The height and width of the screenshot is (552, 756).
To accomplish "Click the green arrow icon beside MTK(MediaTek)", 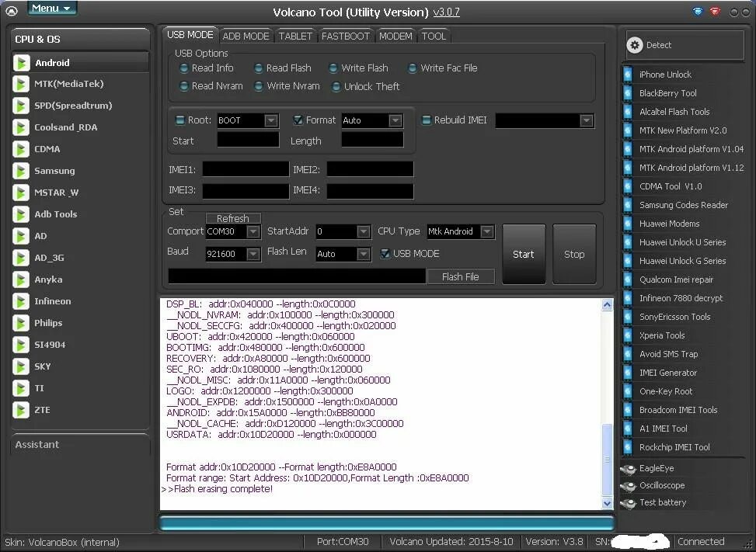I will click(x=21, y=84).
